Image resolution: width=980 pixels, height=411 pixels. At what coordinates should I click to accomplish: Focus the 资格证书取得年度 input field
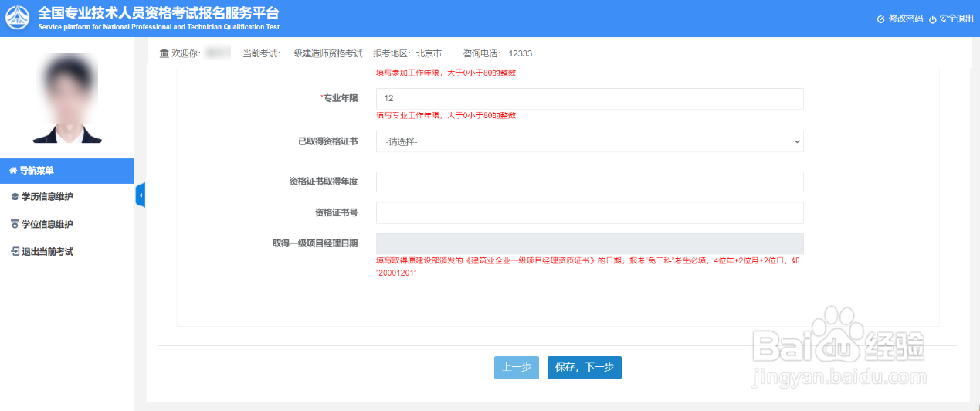point(589,182)
